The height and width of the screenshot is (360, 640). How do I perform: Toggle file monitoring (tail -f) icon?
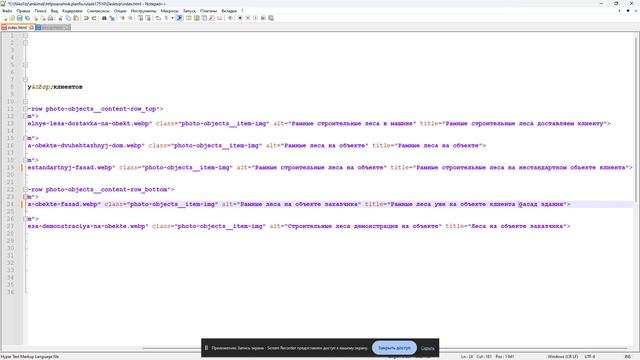click(230, 18)
